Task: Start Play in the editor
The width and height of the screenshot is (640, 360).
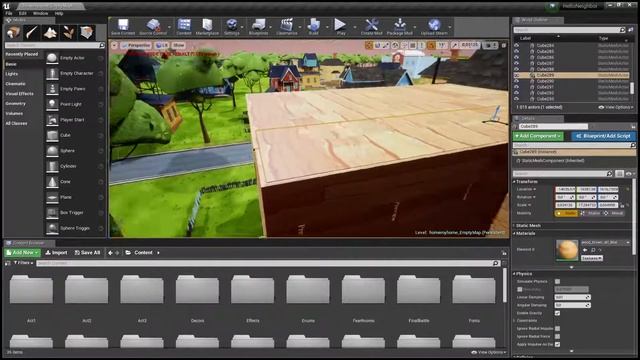Action: (x=340, y=25)
